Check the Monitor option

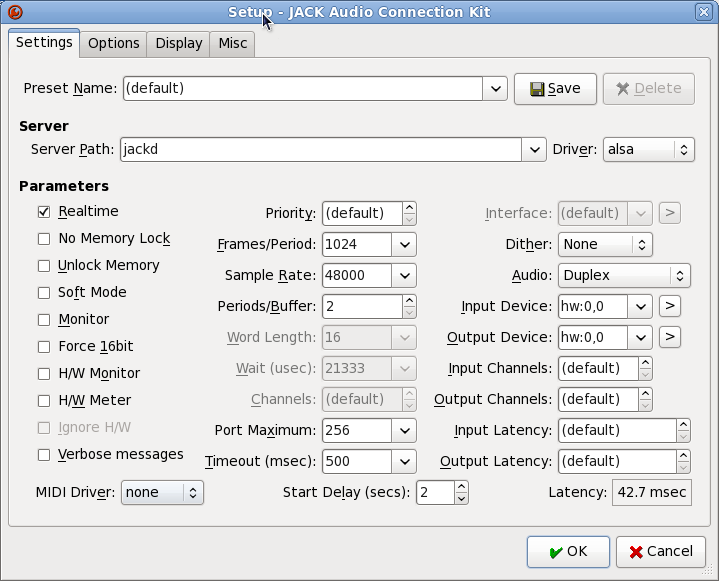[x=44, y=320]
